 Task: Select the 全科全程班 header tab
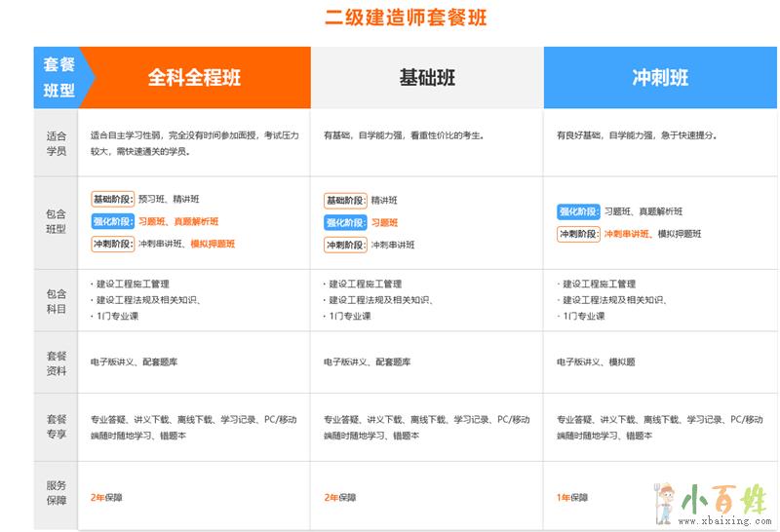click(194, 78)
